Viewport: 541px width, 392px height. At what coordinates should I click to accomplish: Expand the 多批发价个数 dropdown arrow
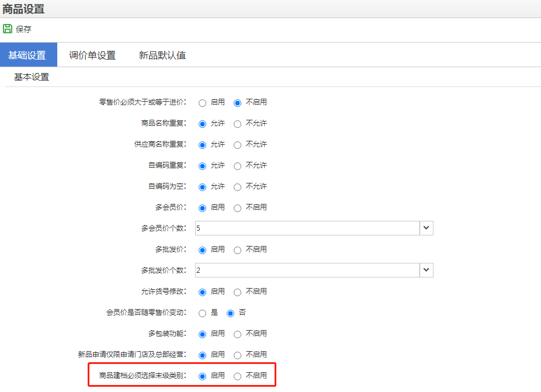426,270
